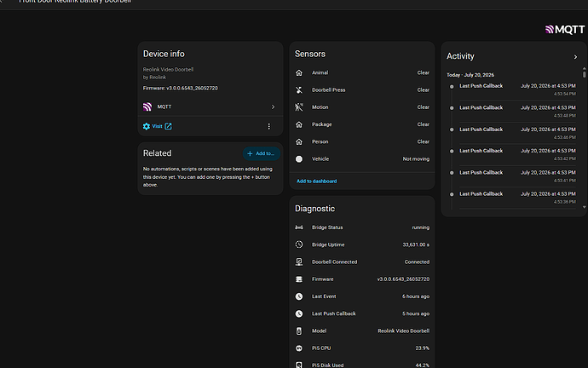Screen dimensions: 588x368
Task: Click the Activity entry timestamped 4:53:54 PM
Action: click(512, 89)
